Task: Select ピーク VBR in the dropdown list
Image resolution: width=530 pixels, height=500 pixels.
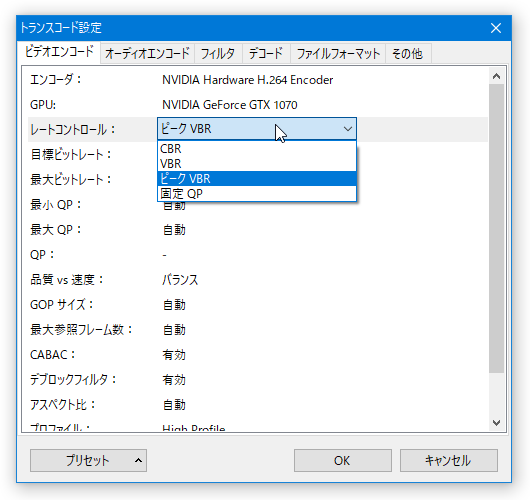Action: tap(257, 178)
